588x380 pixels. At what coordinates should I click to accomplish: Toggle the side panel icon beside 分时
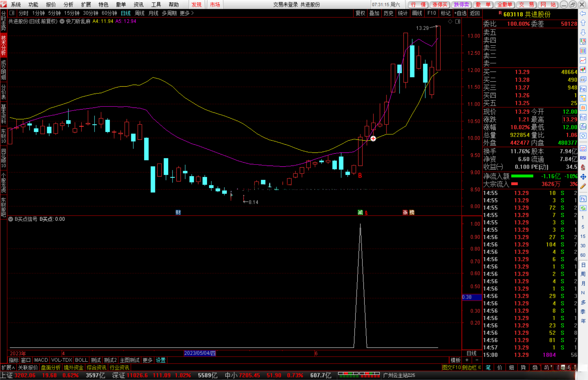point(12,13)
